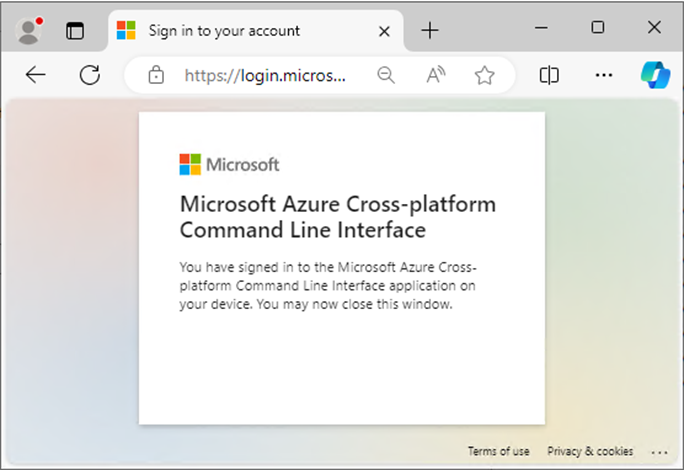Add this page to favorites
This screenshot has height=470, width=684.
tap(484, 75)
